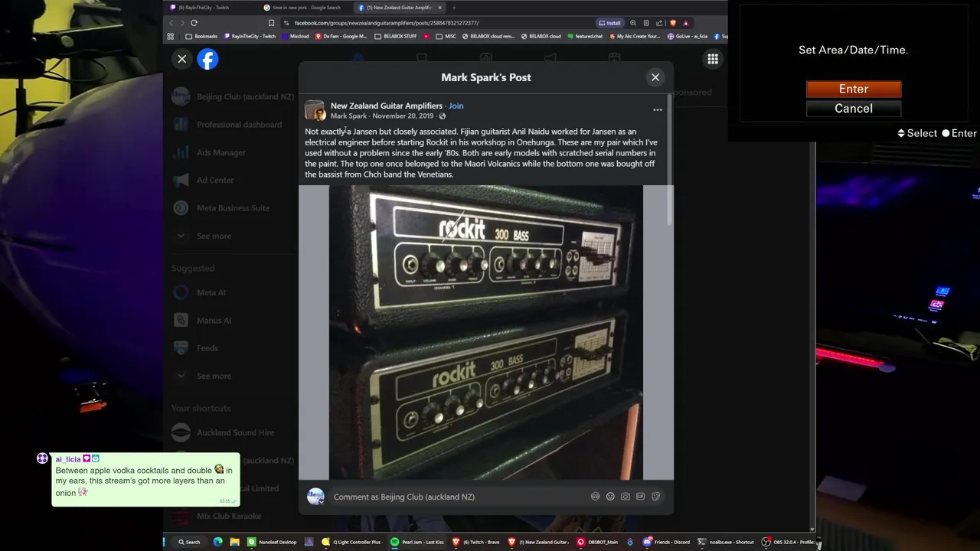Open the Rockit 300 Bass amplifier photo
This screenshot has height=551, width=980.
point(486,332)
